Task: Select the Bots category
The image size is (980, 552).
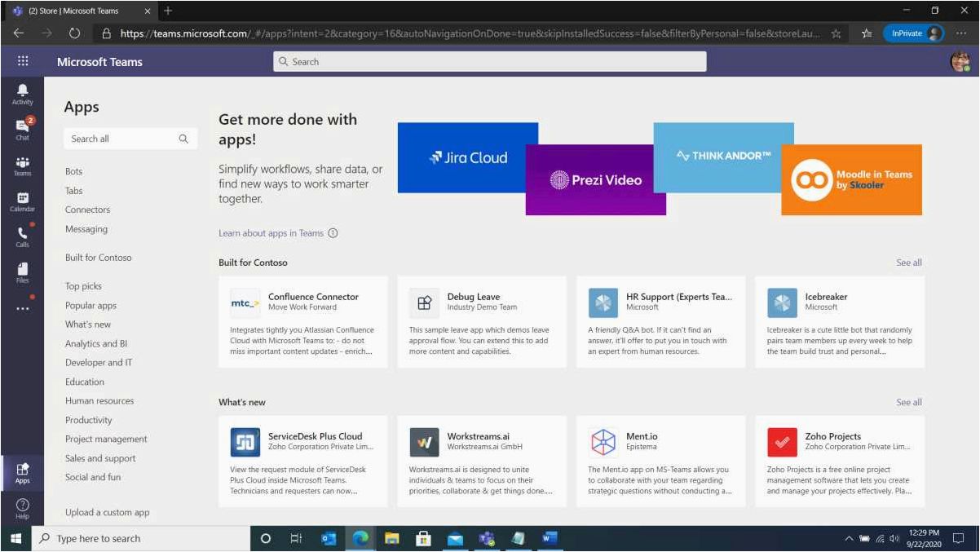Action: (74, 171)
